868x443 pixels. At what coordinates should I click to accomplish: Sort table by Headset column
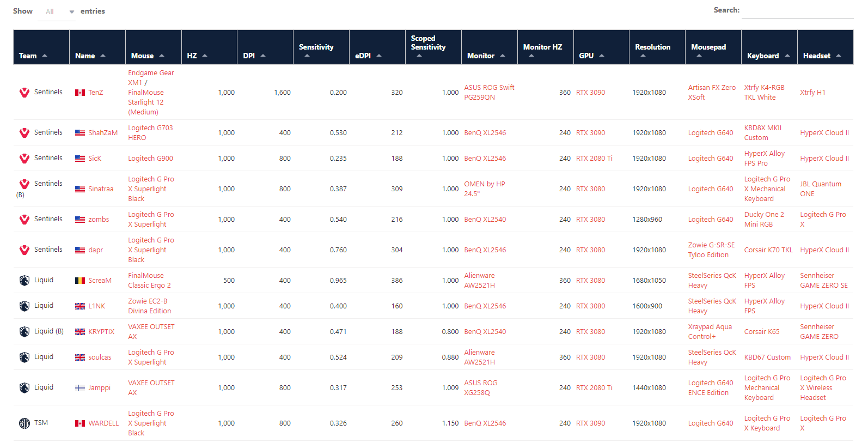pos(826,47)
